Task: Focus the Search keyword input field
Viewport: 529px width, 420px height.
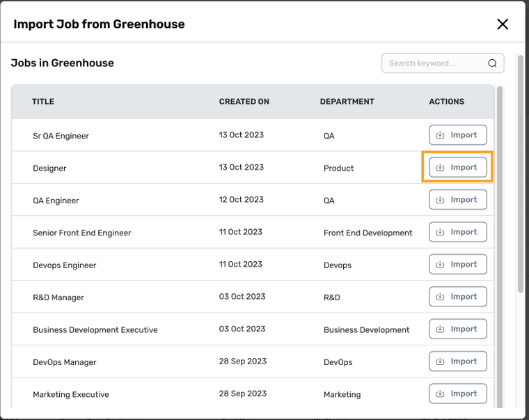Action: (443, 63)
